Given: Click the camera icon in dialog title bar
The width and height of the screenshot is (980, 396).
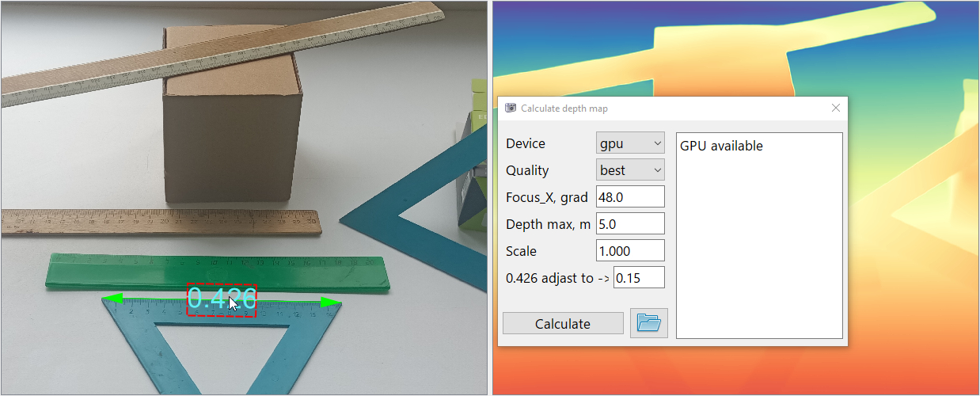Looking at the screenshot, I should pos(511,108).
